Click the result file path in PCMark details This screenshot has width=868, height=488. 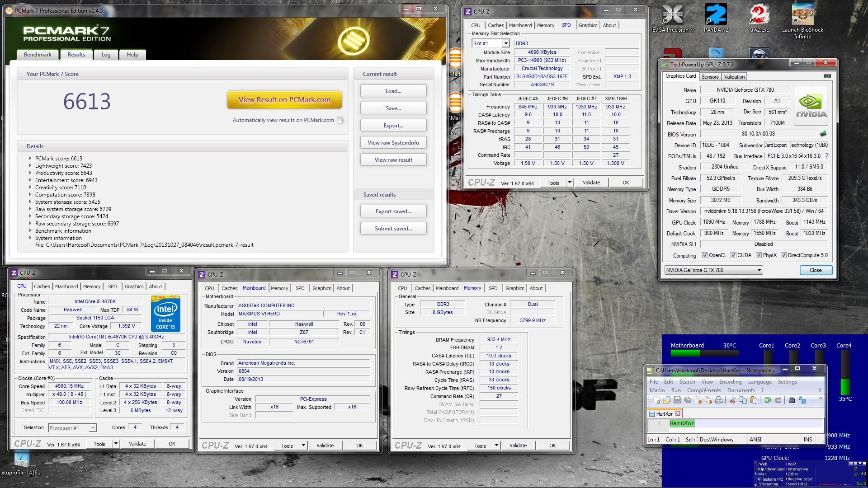point(144,245)
